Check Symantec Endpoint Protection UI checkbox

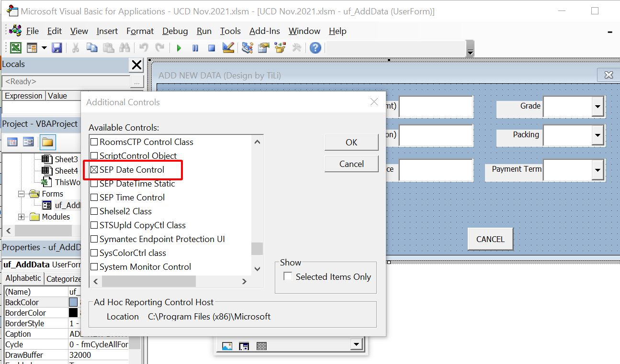point(94,239)
